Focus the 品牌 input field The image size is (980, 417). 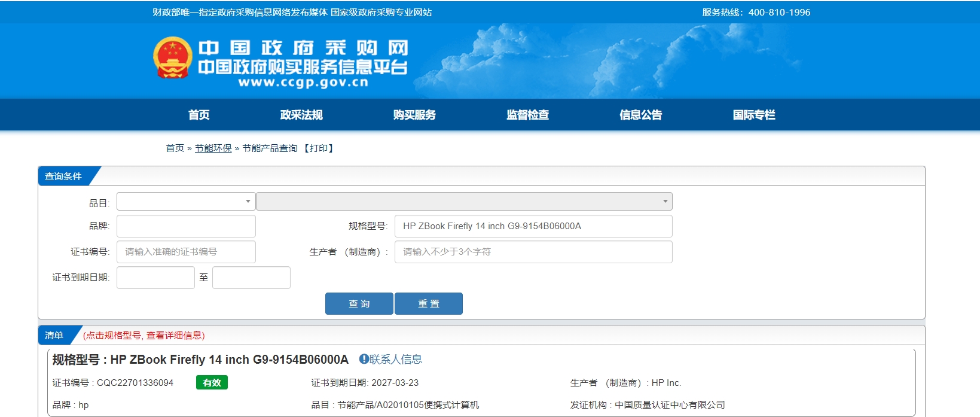tap(186, 226)
